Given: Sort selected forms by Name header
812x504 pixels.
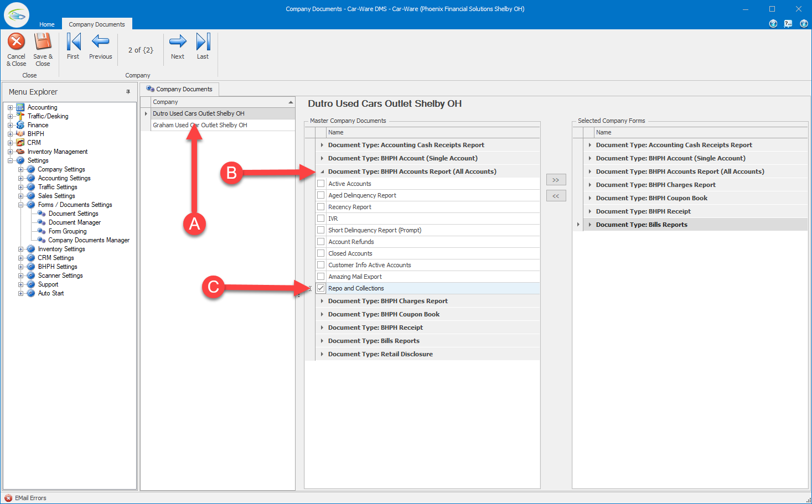Looking at the screenshot, I should [x=701, y=132].
